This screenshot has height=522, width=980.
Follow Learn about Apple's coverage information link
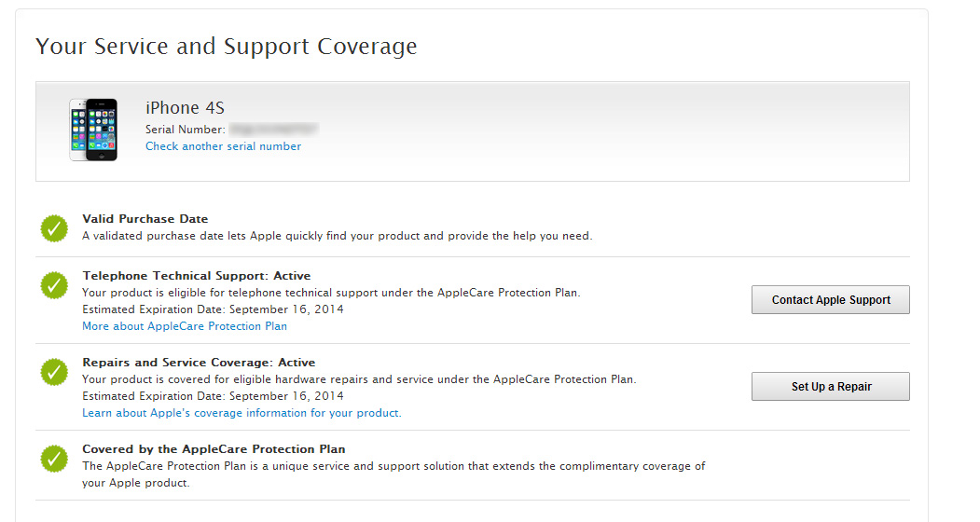pyautogui.click(x=242, y=413)
